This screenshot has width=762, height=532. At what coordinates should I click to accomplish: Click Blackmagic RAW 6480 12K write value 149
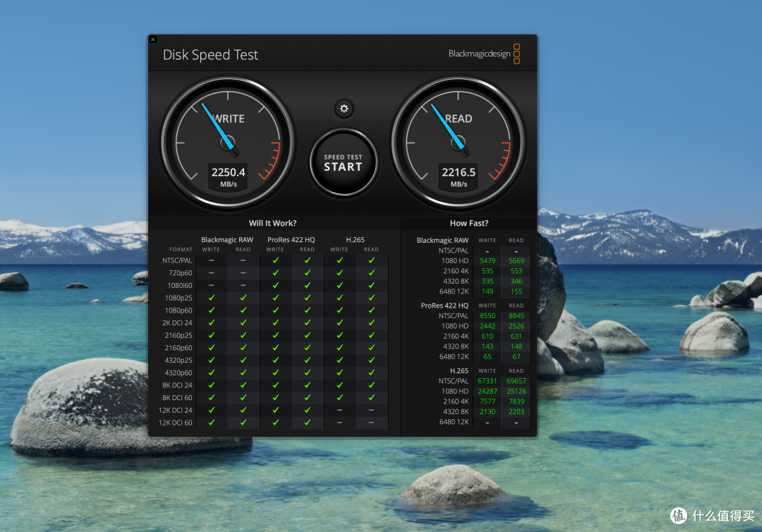click(x=488, y=291)
